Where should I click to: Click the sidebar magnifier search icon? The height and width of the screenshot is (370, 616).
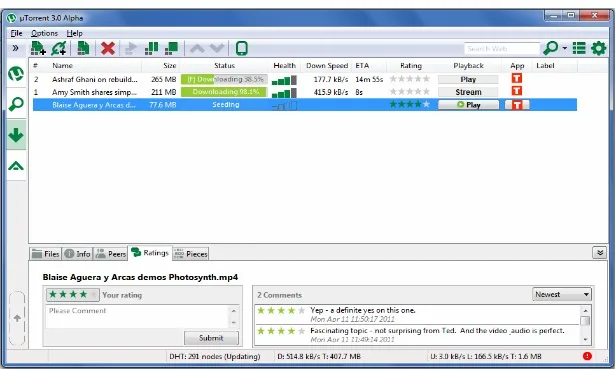(x=16, y=104)
